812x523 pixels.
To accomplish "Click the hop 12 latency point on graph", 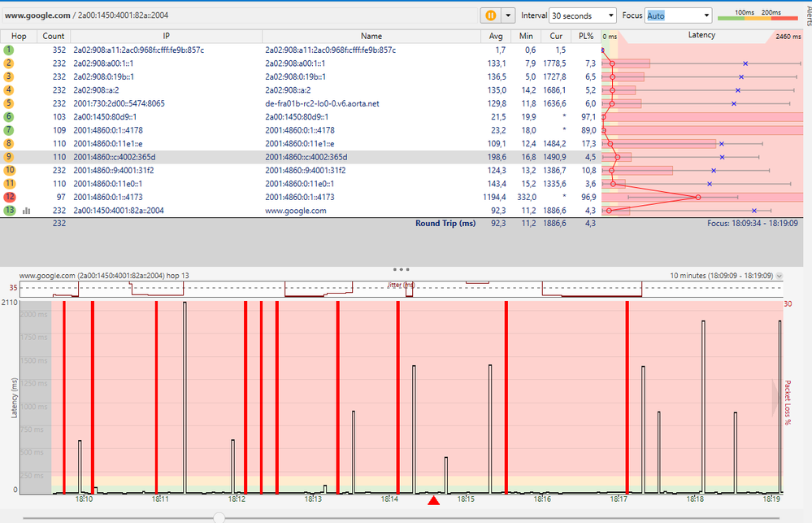I will [698, 197].
